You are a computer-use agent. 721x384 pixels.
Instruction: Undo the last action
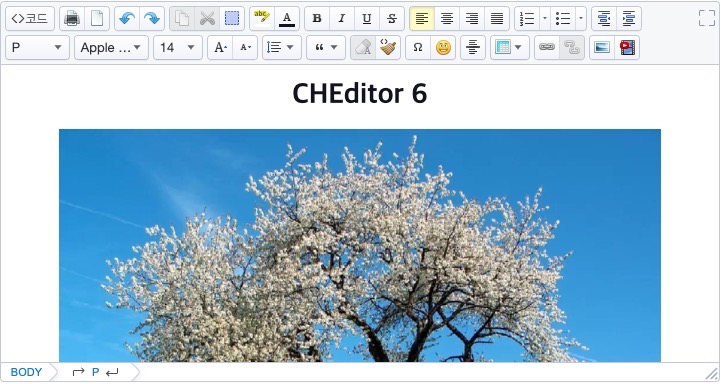coord(127,18)
